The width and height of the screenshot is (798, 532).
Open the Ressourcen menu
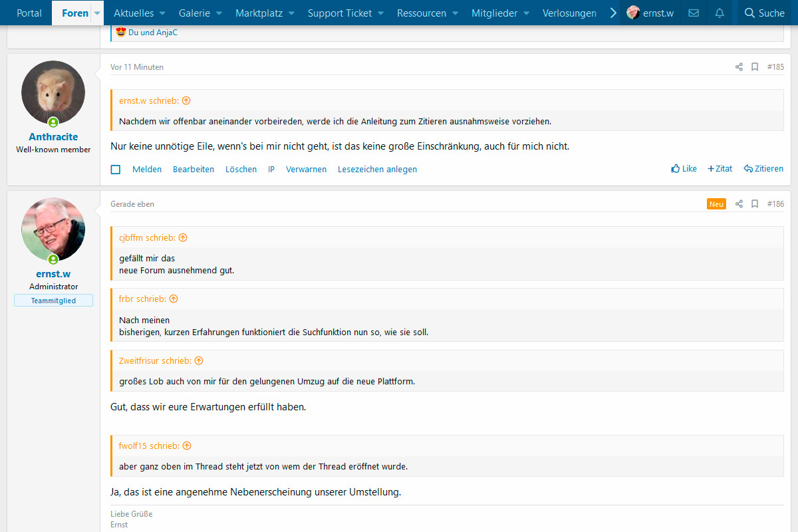point(422,13)
